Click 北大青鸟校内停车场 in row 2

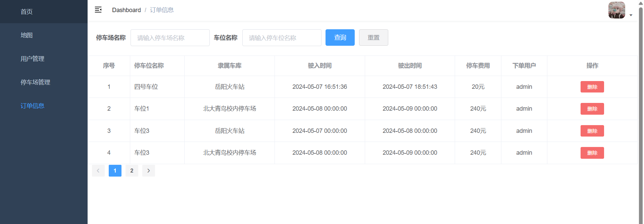230,109
